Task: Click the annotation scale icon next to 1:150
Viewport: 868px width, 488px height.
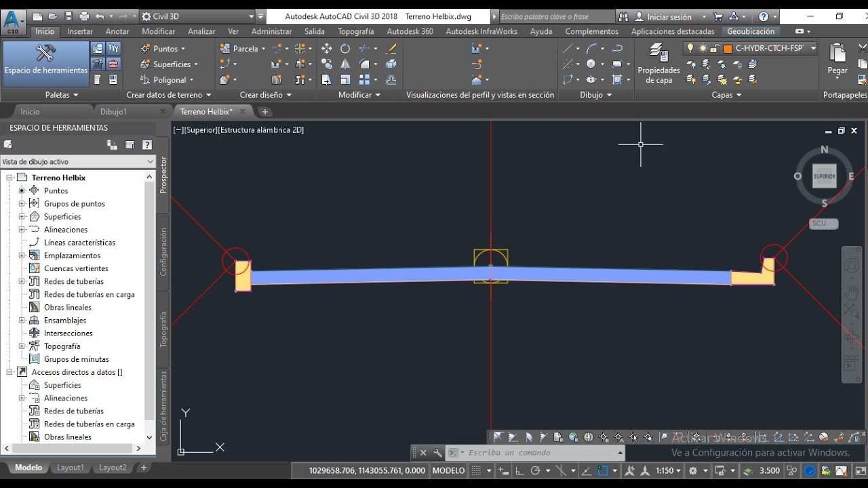Action: (644, 470)
